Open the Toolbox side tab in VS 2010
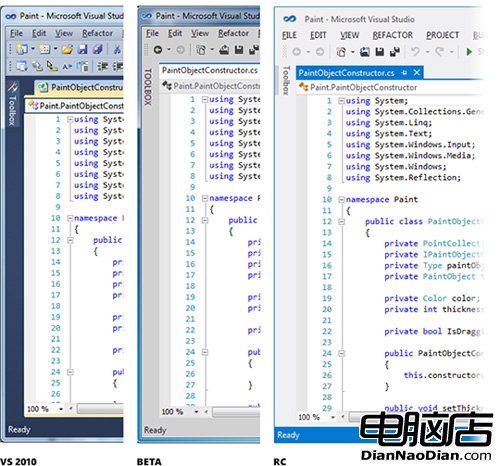Image resolution: width=500 pixels, height=466 pixels. tap(12, 104)
